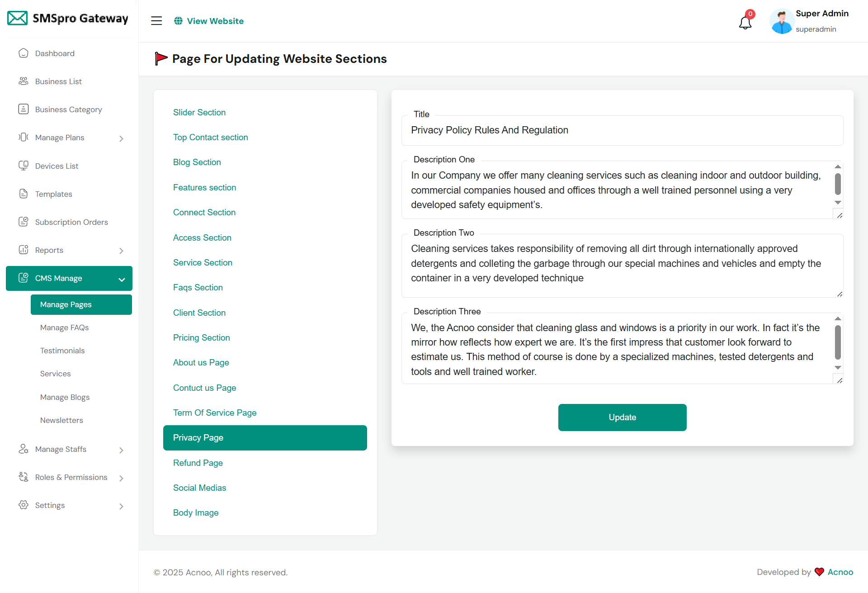Open Manage FAQs submenu item
Viewport: 868px width, 593px height.
pyautogui.click(x=64, y=327)
